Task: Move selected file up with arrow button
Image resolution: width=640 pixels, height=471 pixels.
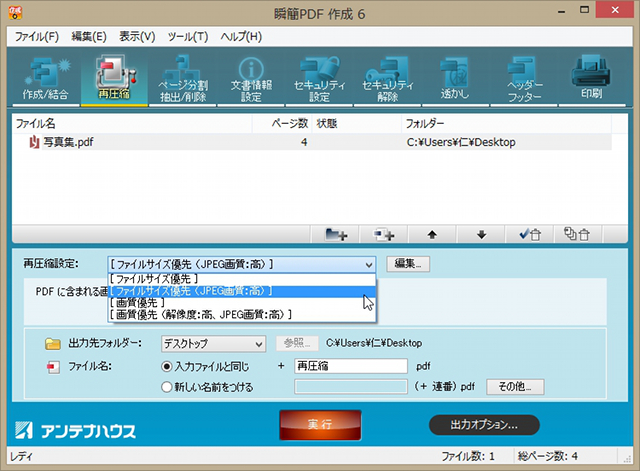Action: point(432,234)
